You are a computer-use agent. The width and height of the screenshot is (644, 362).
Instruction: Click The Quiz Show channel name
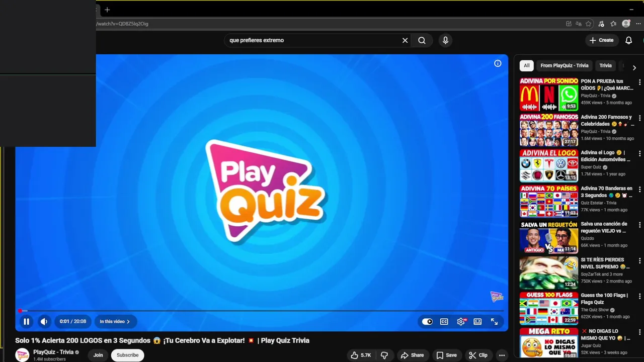(x=595, y=310)
